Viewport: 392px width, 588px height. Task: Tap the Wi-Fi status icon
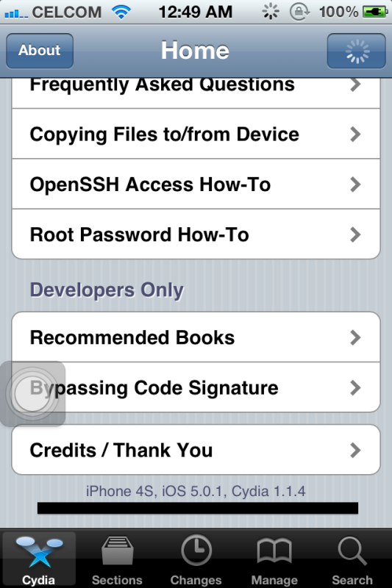[121, 12]
